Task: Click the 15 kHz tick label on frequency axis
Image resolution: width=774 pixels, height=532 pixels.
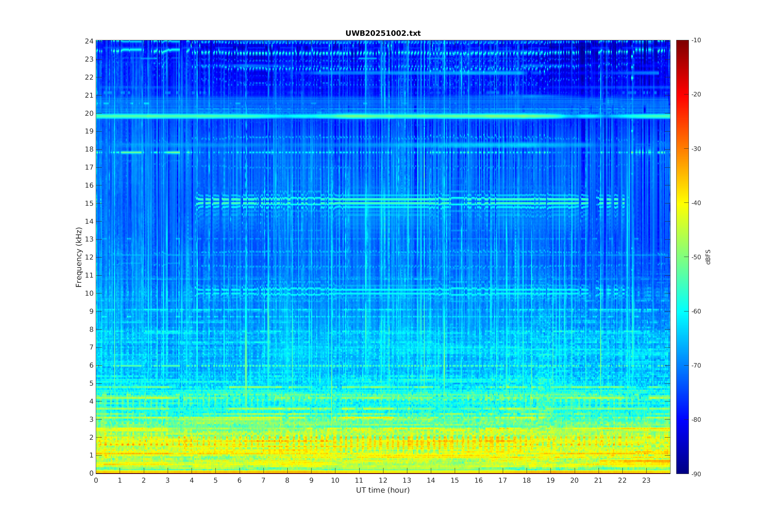Action: pos(89,203)
